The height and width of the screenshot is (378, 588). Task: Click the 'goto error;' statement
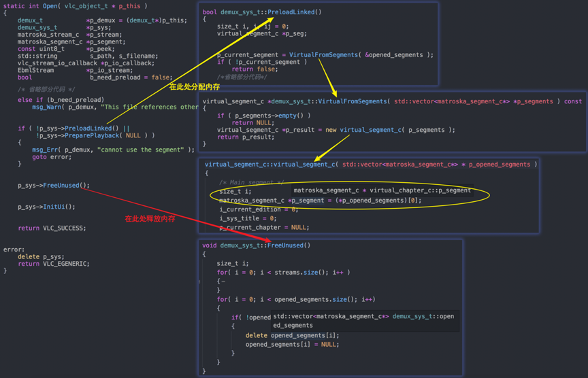(x=52, y=156)
